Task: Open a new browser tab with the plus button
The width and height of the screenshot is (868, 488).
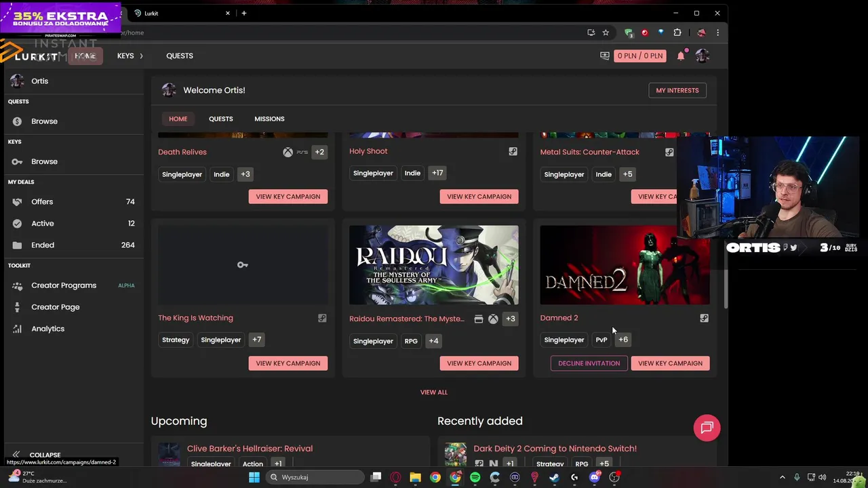Action: tap(243, 13)
